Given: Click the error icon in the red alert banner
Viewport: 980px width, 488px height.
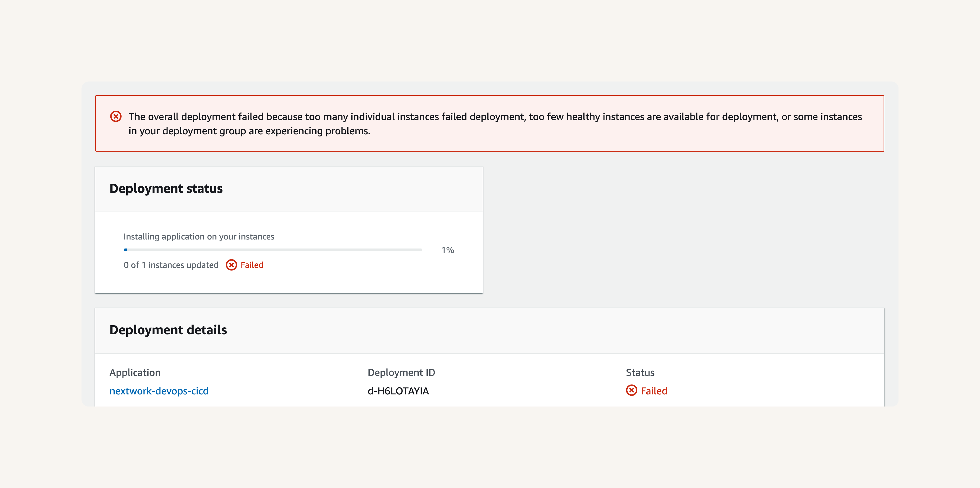Looking at the screenshot, I should 116,116.
